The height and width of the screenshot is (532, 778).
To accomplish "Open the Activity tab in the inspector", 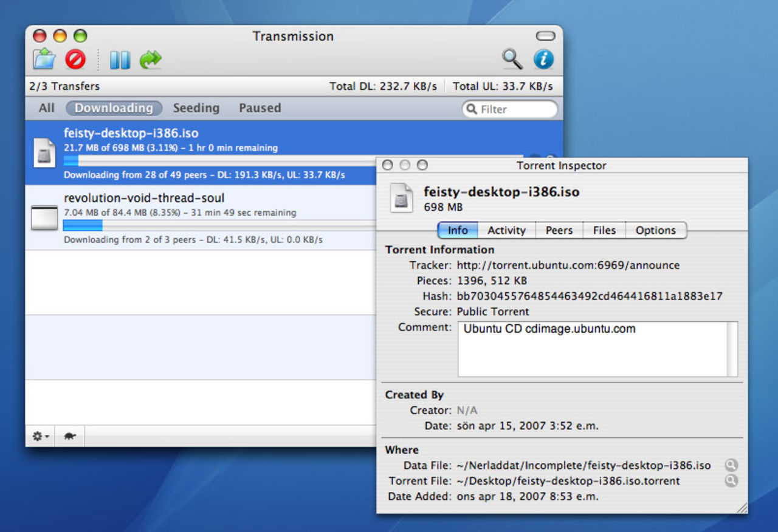I will (507, 230).
